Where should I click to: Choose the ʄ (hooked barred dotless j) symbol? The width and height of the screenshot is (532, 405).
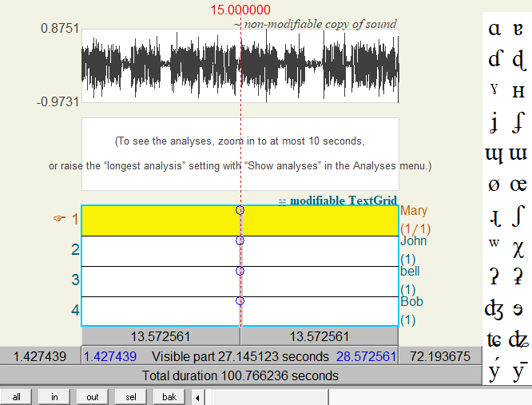pyautogui.click(x=518, y=123)
